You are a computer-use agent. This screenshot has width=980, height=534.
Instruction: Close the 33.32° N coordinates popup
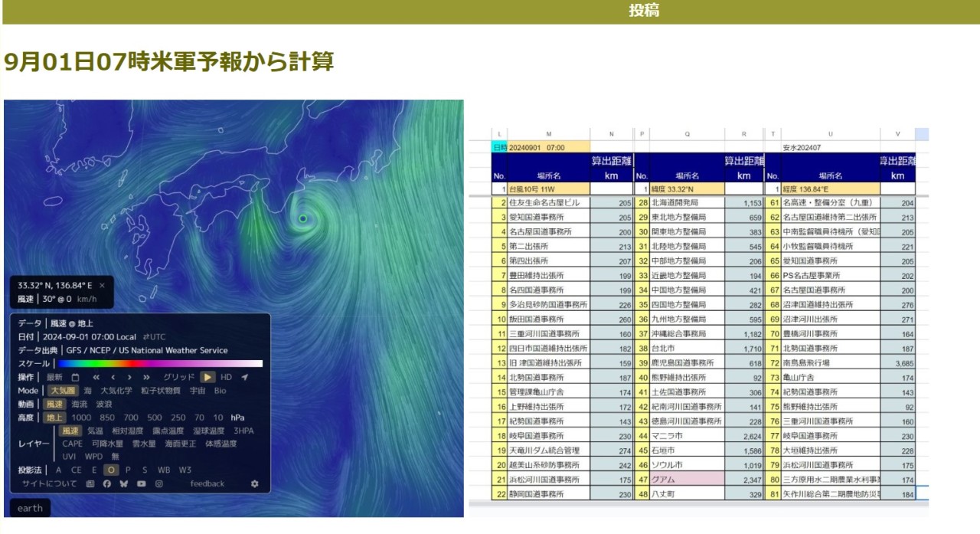tap(102, 285)
